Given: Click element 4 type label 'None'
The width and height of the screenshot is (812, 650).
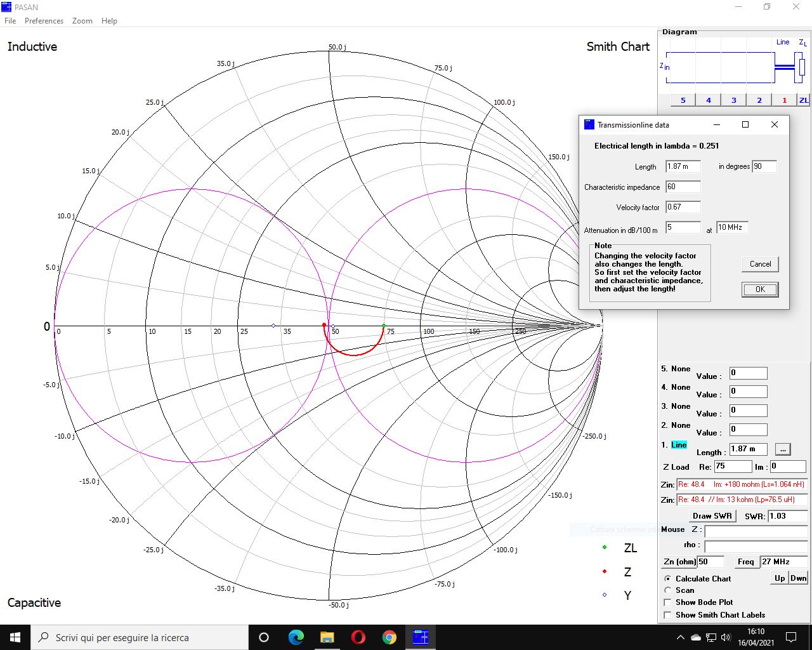Looking at the screenshot, I should point(681,387).
